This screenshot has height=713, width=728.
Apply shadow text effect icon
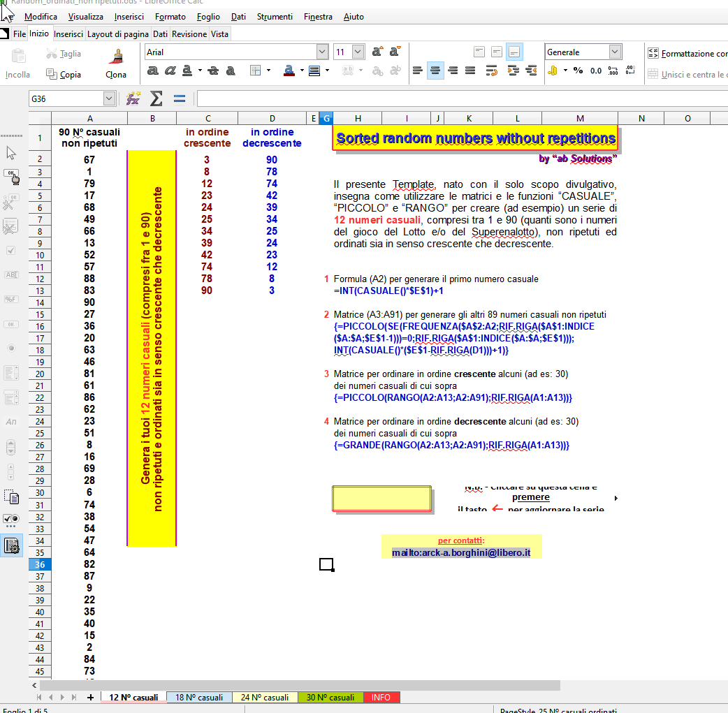pyautogui.click(x=231, y=71)
